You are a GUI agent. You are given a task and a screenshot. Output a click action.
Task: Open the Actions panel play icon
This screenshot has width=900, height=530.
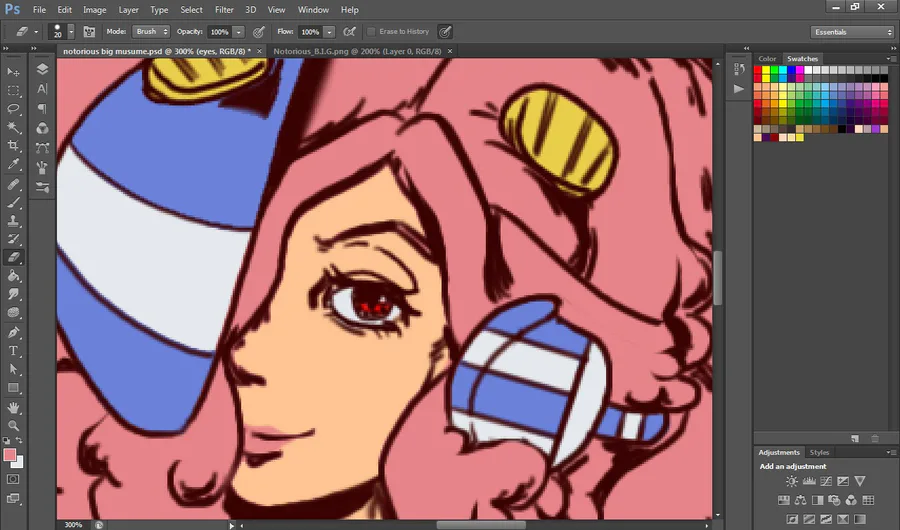739,89
